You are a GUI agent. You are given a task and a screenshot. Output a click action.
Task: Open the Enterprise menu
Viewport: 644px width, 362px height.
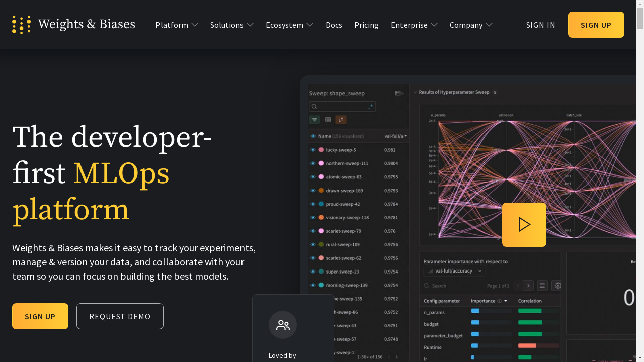pyautogui.click(x=409, y=25)
